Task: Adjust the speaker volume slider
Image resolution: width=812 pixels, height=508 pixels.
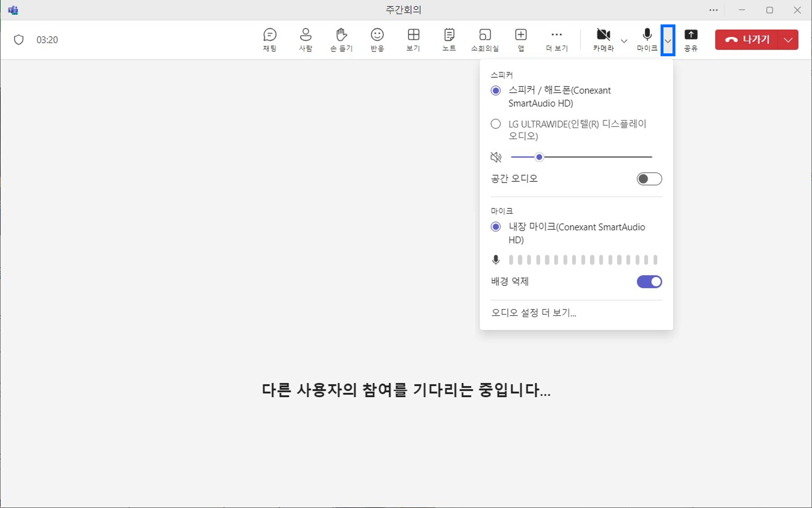Action: [540, 157]
